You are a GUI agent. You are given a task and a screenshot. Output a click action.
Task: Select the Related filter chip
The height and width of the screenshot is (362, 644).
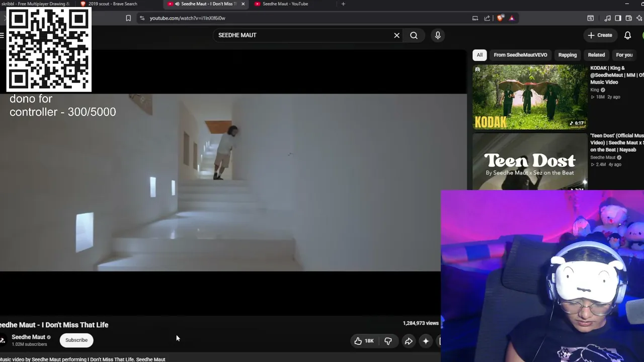click(x=596, y=55)
